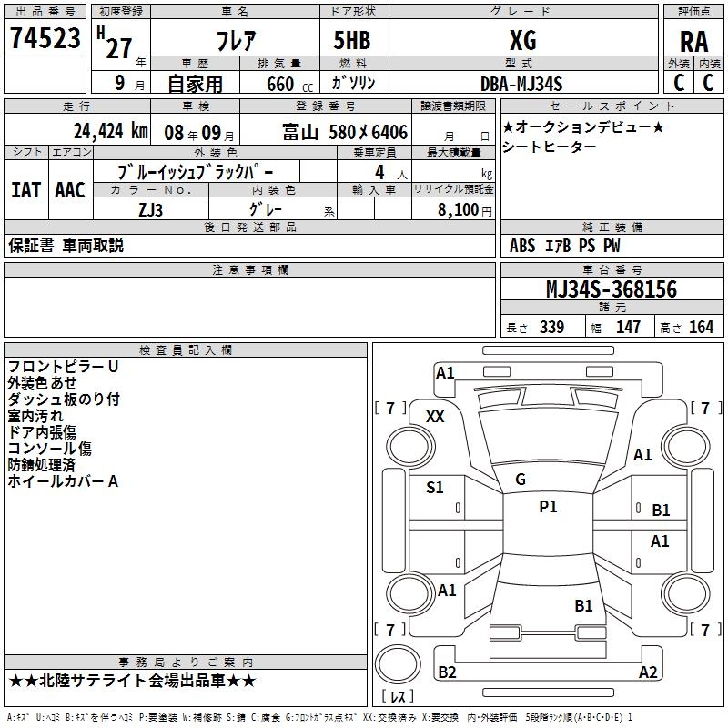728x728 pixels.
Task: Click the [レス] spare tire label
Action: (398, 696)
